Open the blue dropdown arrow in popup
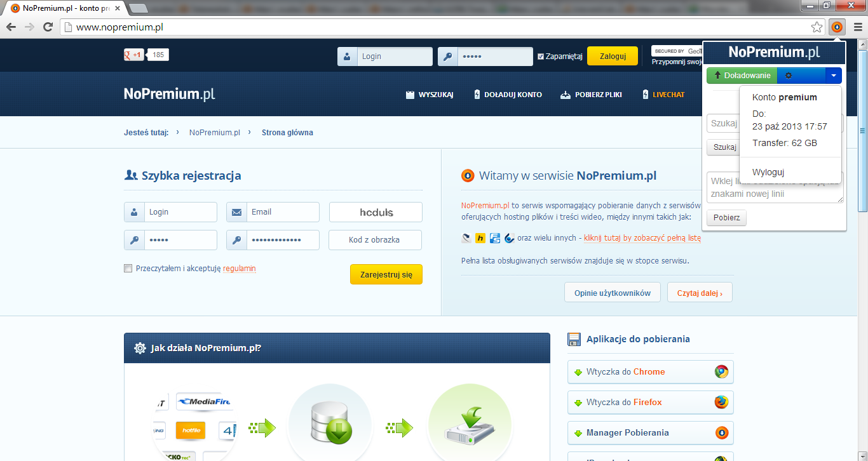 click(x=833, y=76)
